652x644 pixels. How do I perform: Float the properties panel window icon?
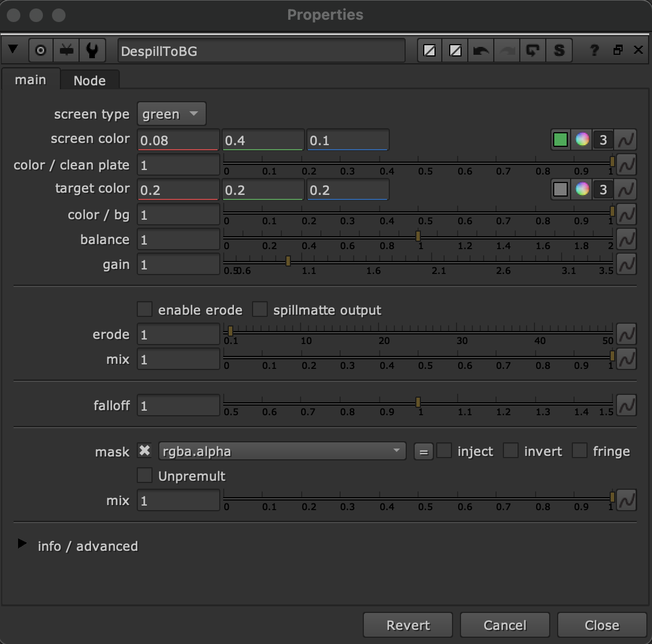click(618, 50)
